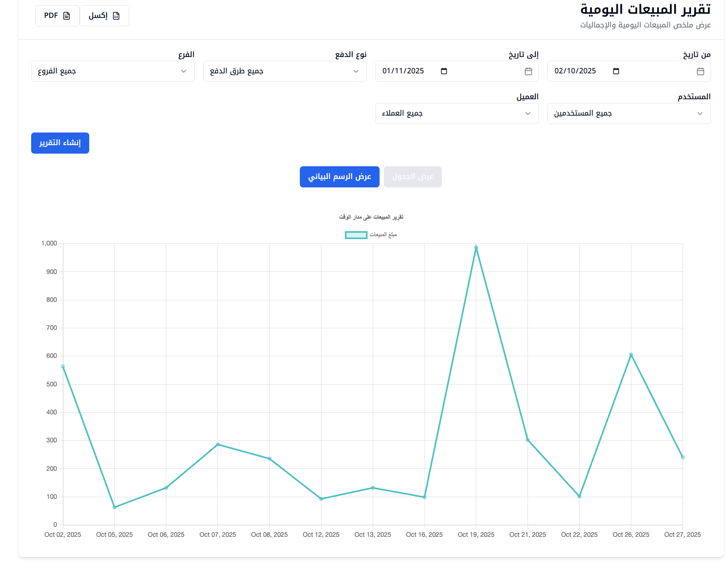Select the Oct 26, 2025 data point
Screen dimensions: 728x568
point(631,355)
